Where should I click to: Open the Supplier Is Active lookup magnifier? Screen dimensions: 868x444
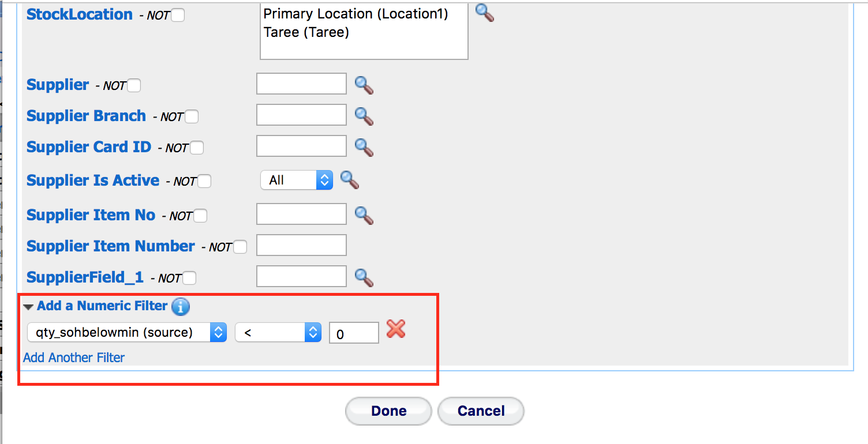[350, 180]
